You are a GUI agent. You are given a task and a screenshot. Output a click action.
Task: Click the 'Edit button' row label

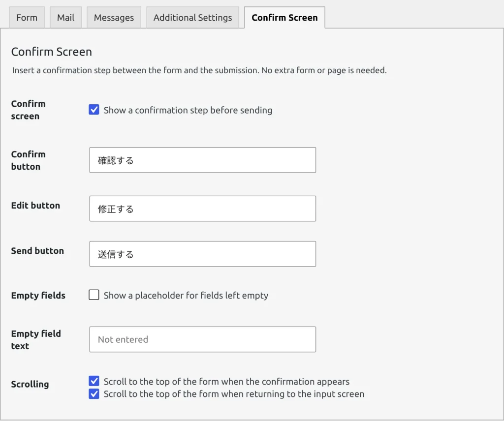(x=35, y=206)
